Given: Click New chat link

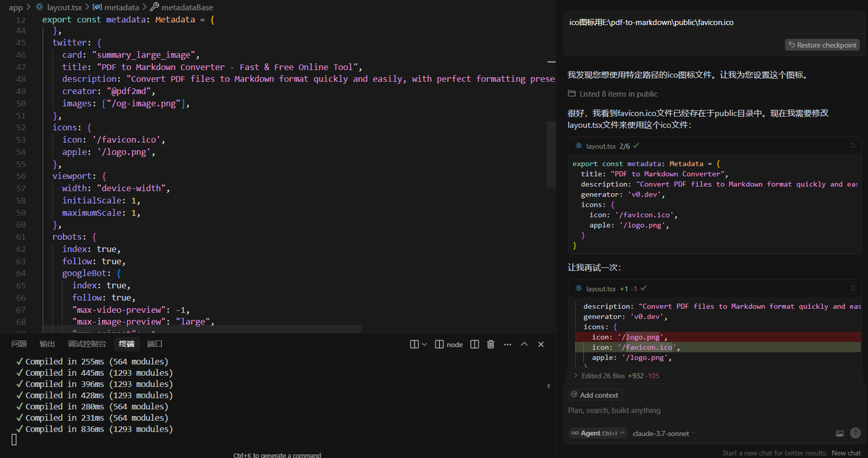Looking at the screenshot, I should pos(846,453).
